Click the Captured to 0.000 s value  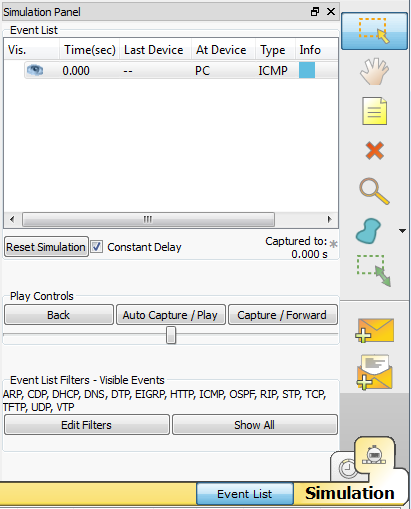pos(309,254)
